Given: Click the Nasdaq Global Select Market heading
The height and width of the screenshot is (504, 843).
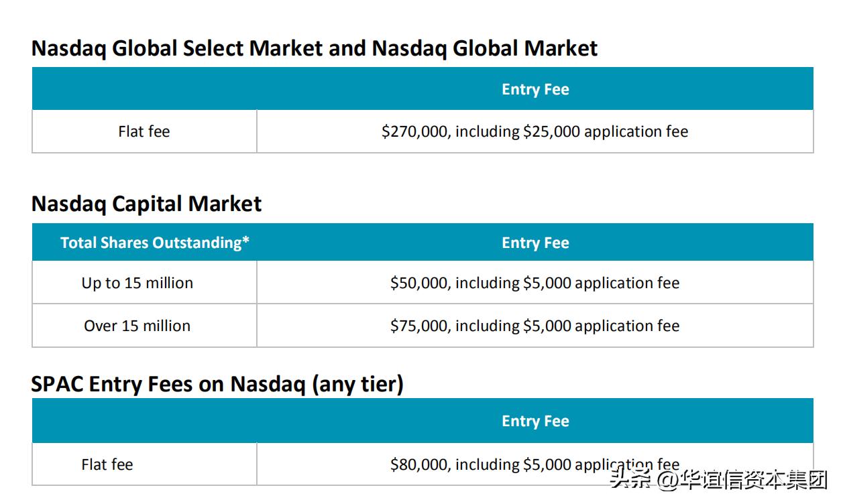Looking at the screenshot, I should point(314,48).
